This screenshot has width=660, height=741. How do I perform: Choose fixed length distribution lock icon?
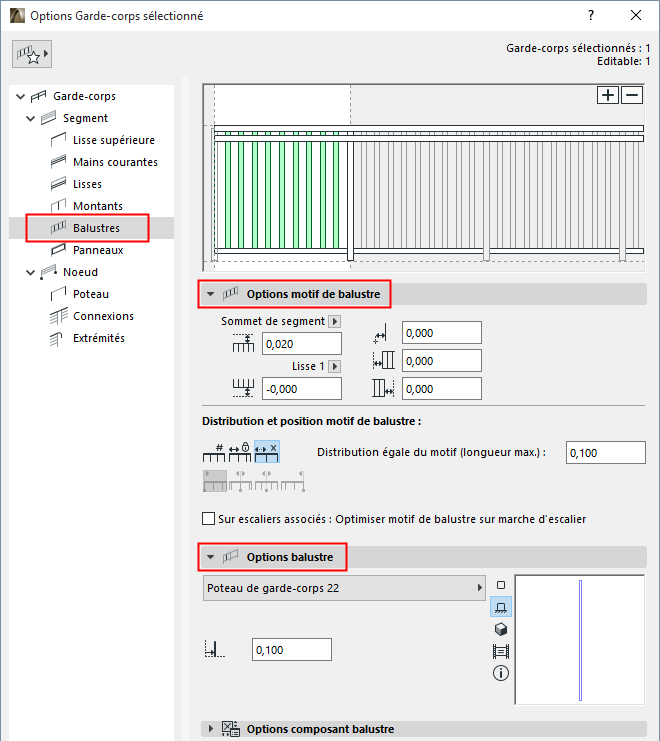point(240,452)
